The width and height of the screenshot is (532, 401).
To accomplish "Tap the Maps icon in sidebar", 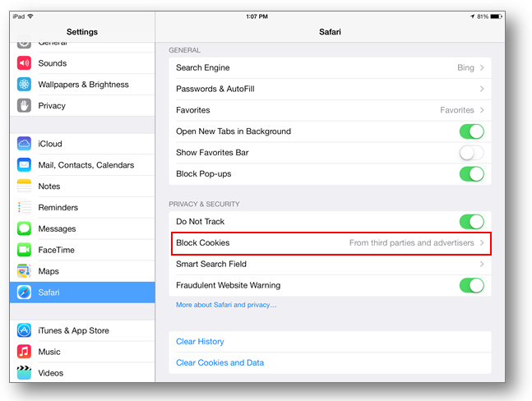I will [x=24, y=271].
